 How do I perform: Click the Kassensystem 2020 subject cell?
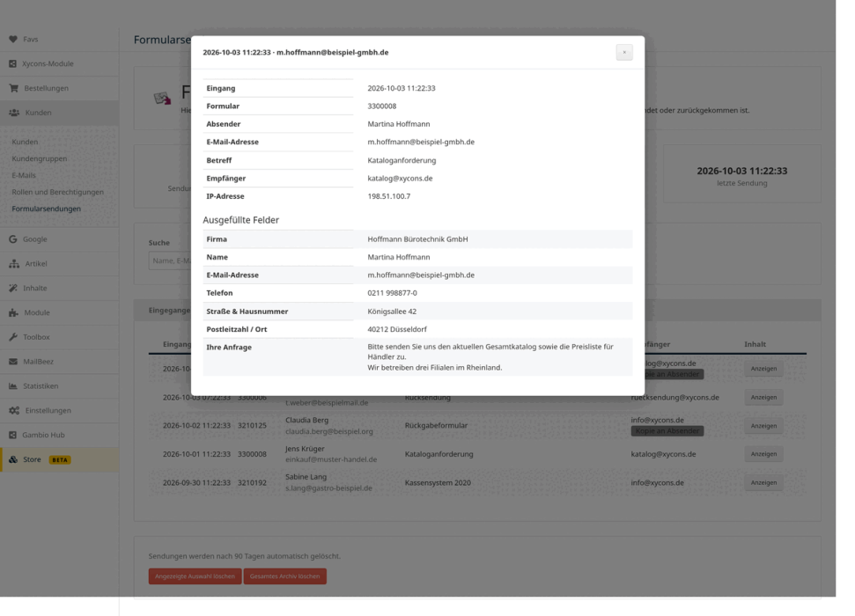[x=438, y=483]
